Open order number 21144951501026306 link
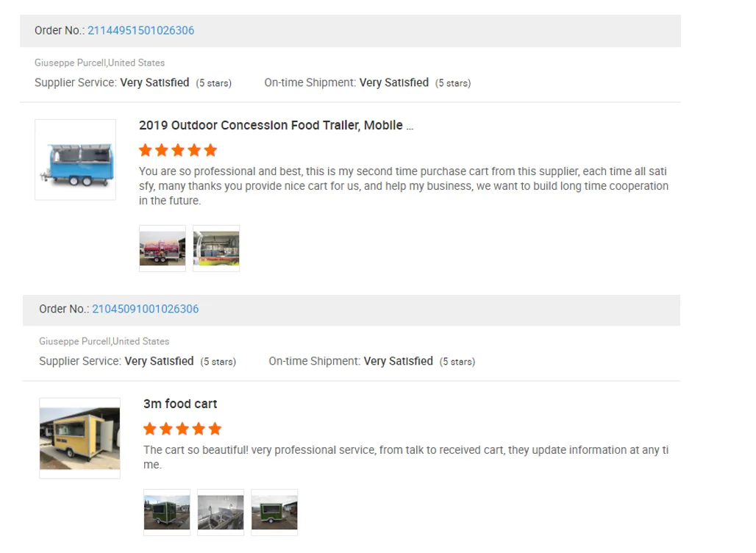The image size is (756, 553). tap(140, 30)
